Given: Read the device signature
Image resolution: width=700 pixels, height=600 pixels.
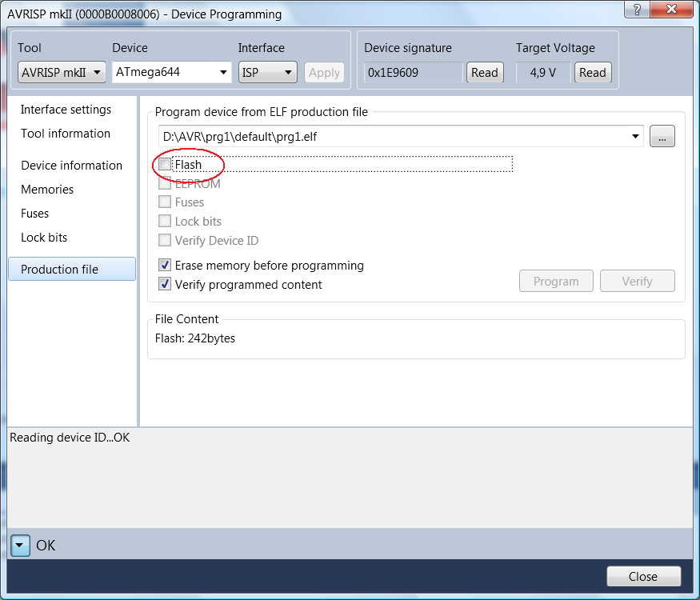Looking at the screenshot, I should [x=485, y=72].
